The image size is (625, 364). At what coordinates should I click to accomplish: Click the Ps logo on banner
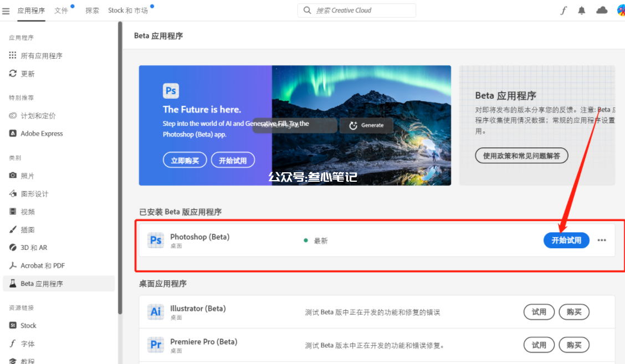(171, 91)
